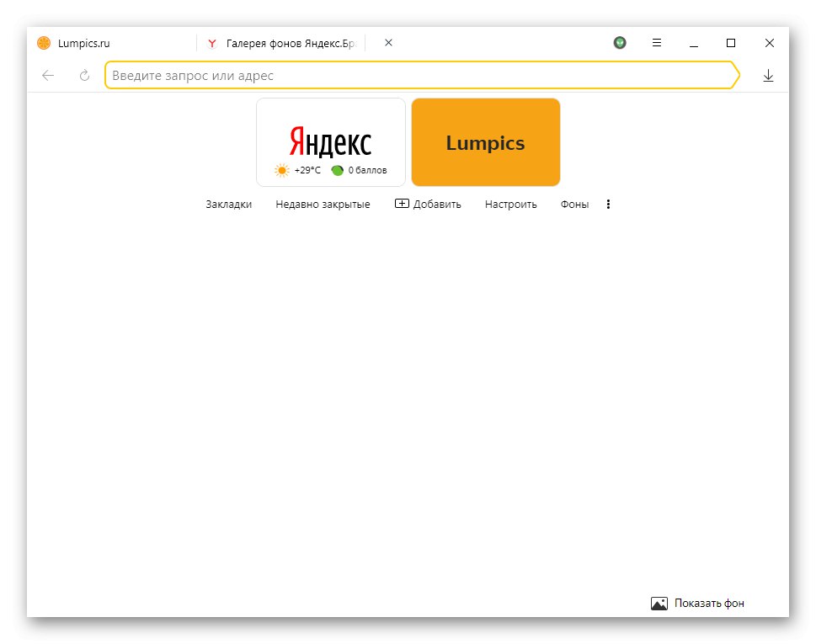Go back with the arrow button
816x644 pixels.
(48, 76)
